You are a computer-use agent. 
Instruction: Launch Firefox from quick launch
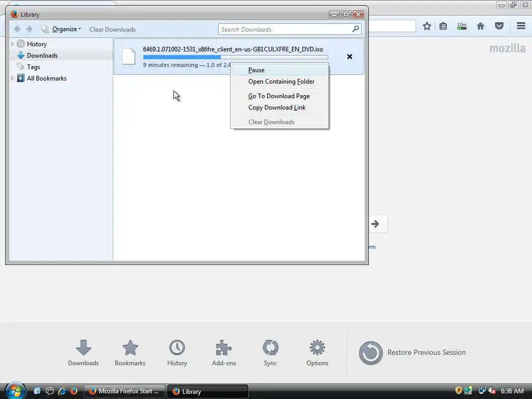pos(74,391)
